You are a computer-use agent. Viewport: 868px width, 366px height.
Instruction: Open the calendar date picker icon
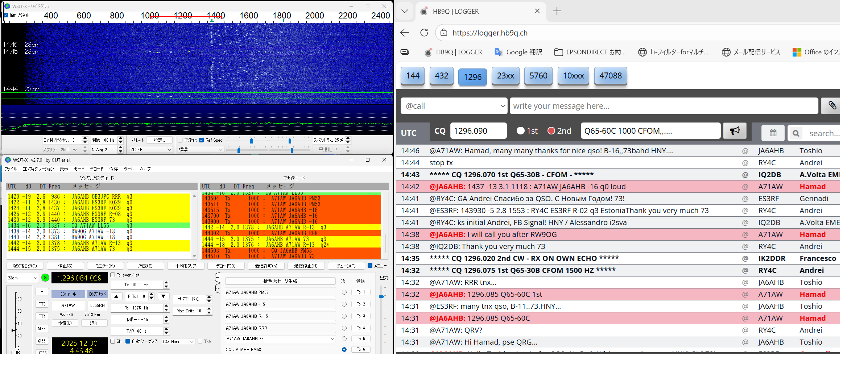click(x=773, y=133)
